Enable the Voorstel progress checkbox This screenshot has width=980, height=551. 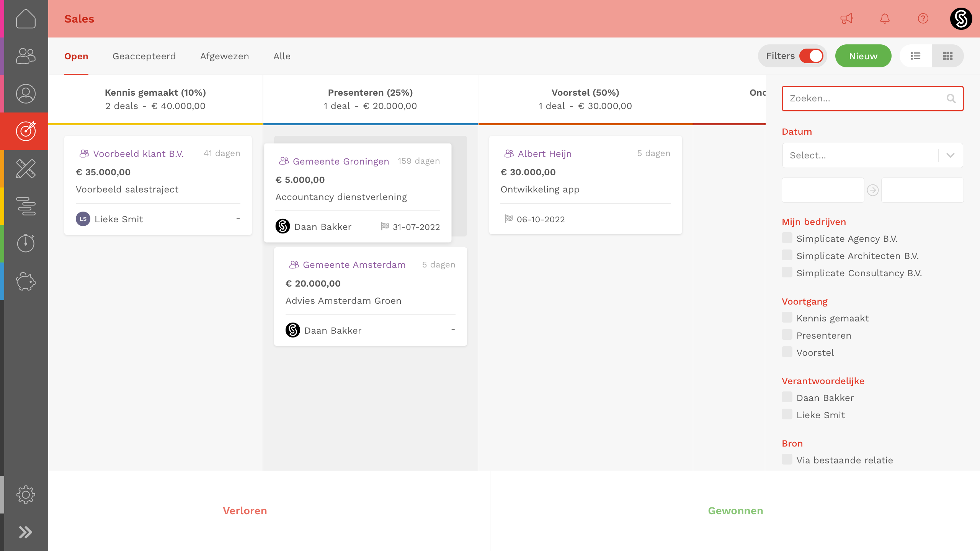[787, 352]
